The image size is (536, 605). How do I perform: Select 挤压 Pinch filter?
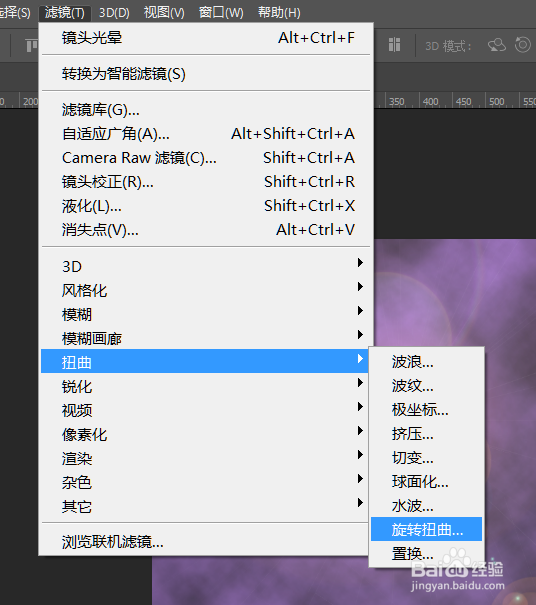click(x=426, y=434)
